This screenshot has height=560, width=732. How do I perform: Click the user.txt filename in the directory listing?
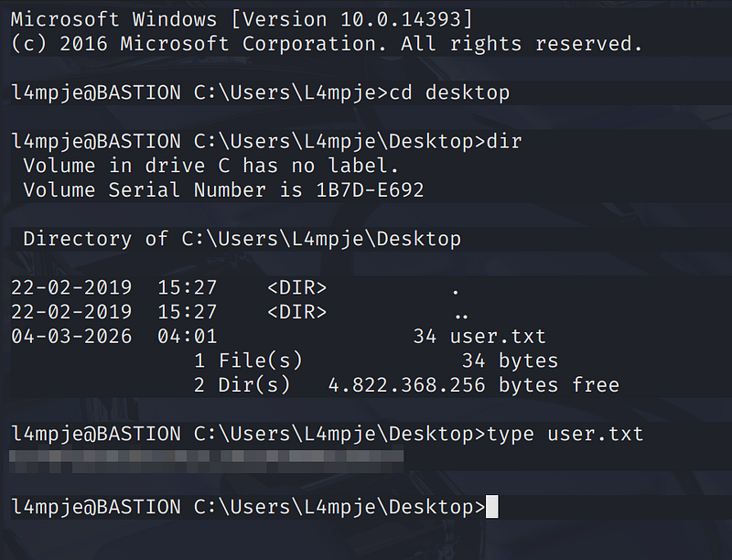pyautogui.click(x=498, y=336)
